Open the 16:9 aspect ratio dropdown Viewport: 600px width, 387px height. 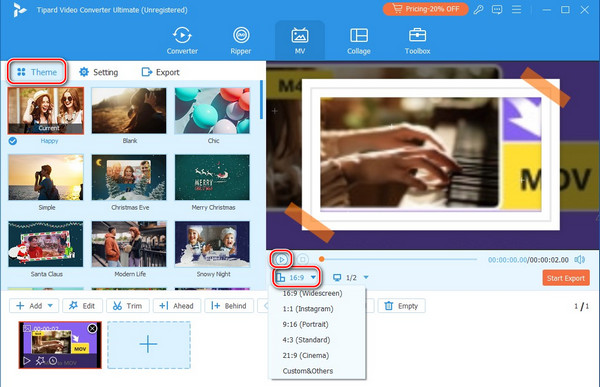click(297, 278)
